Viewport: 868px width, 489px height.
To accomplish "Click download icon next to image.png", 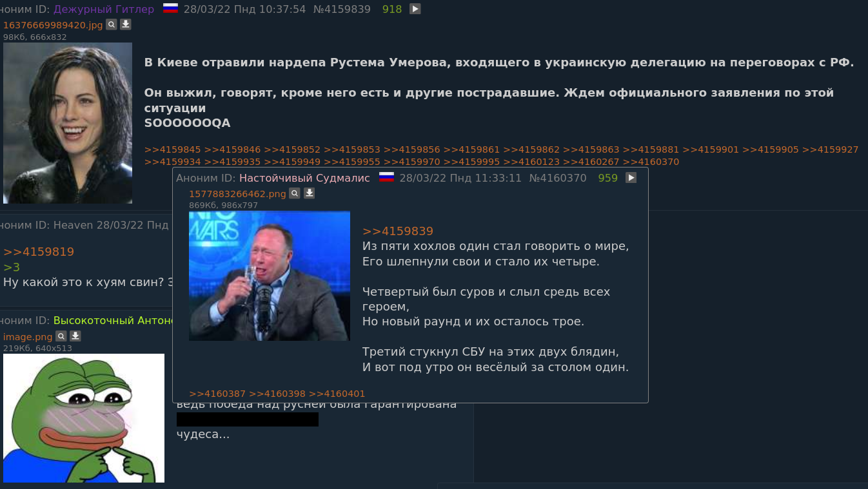I will pos(75,336).
